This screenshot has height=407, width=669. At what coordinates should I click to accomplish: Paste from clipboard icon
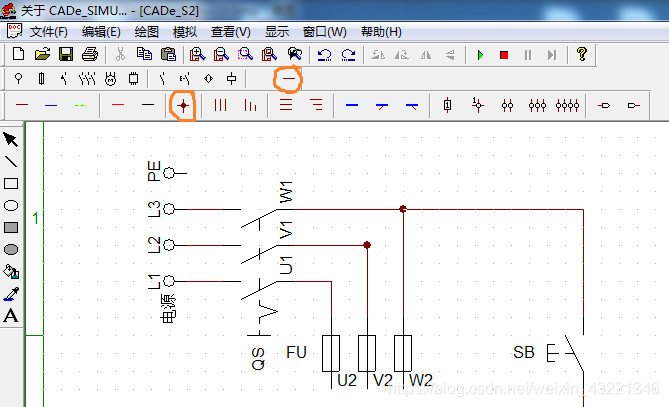(x=168, y=54)
